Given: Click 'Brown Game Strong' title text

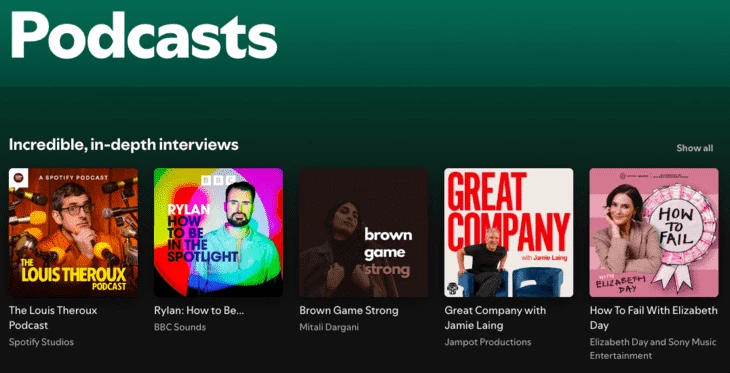Looking at the screenshot, I should tap(349, 311).
